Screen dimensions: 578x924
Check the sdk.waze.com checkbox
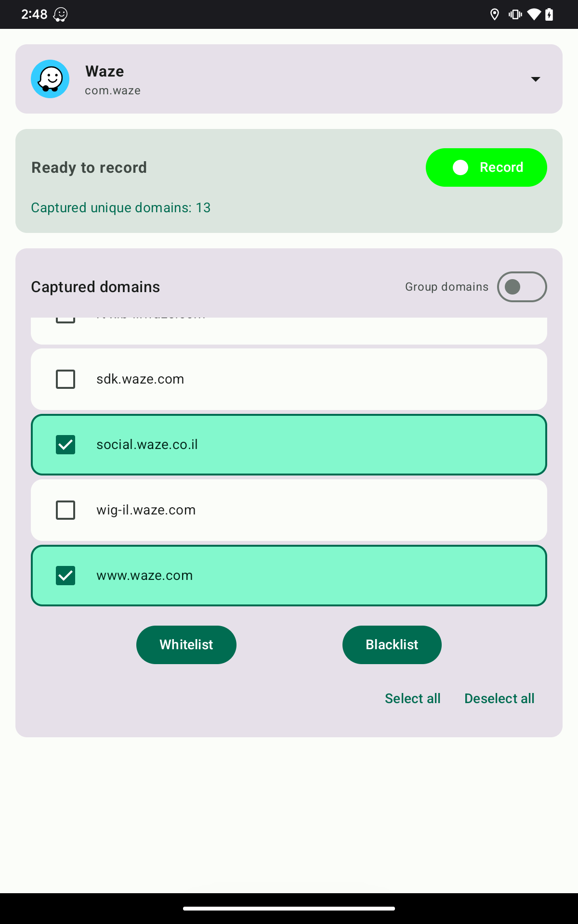pos(66,379)
